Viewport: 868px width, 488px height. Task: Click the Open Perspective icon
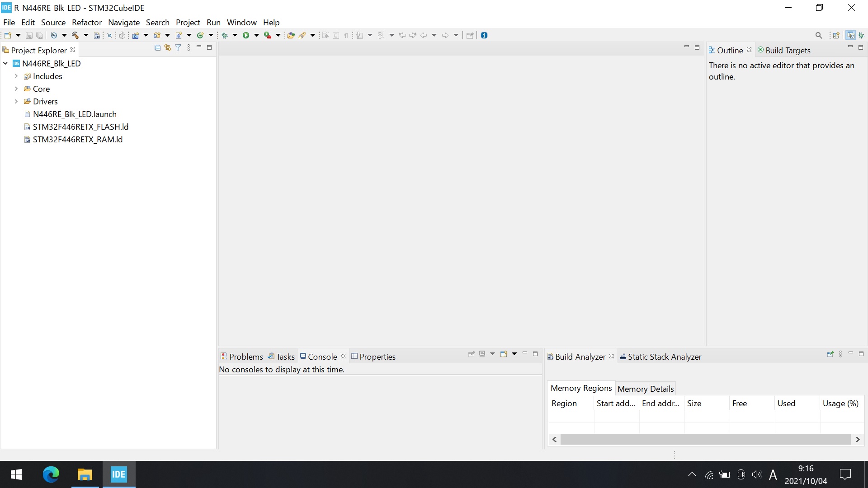pos(836,35)
